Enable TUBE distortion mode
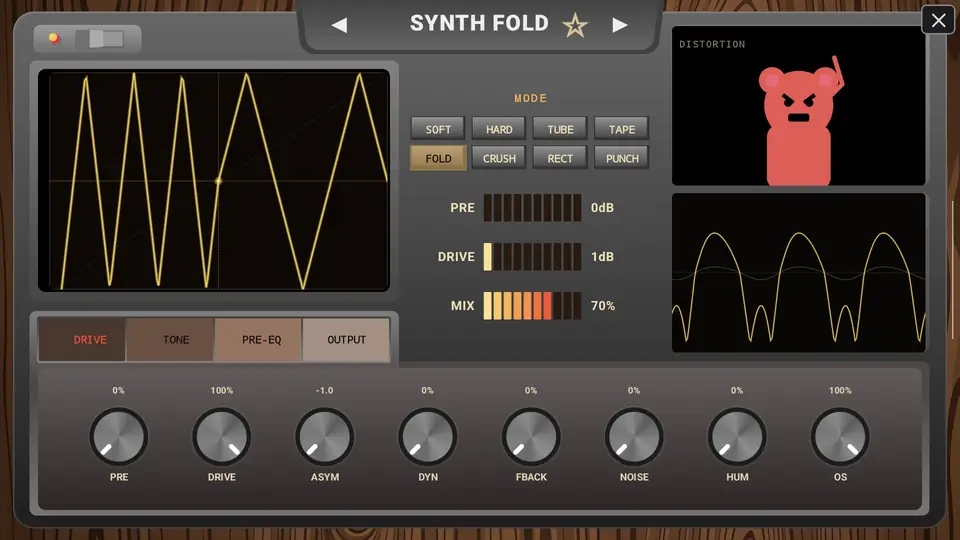The height and width of the screenshot is (540, 960). 560,129
